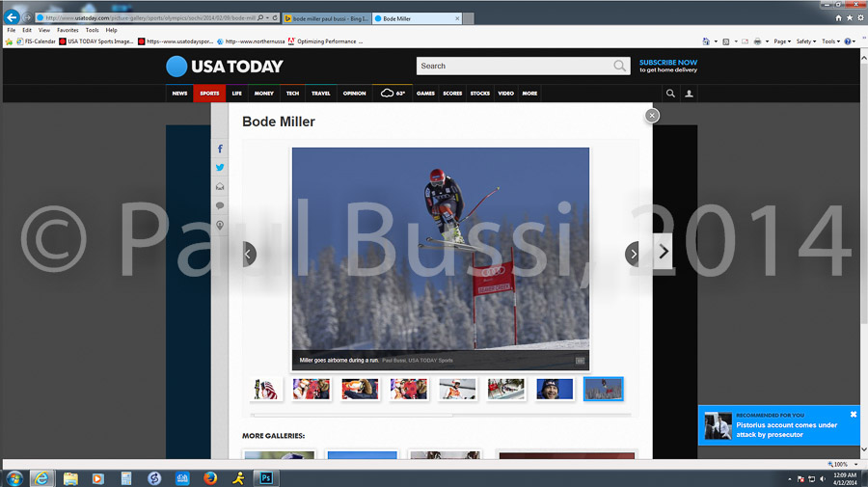
Task: Open the Pistorius recommended article
Action: pyautogui.click(x=786, y=430)
